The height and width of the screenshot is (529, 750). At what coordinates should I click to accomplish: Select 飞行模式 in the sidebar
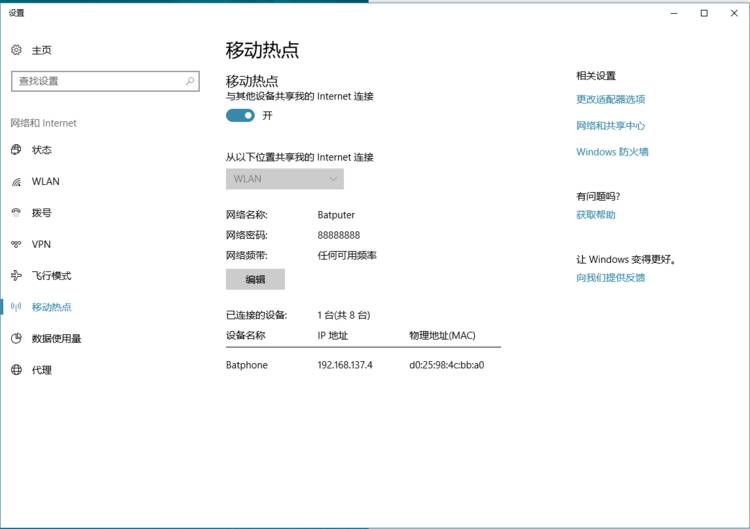tap(52, 276)
